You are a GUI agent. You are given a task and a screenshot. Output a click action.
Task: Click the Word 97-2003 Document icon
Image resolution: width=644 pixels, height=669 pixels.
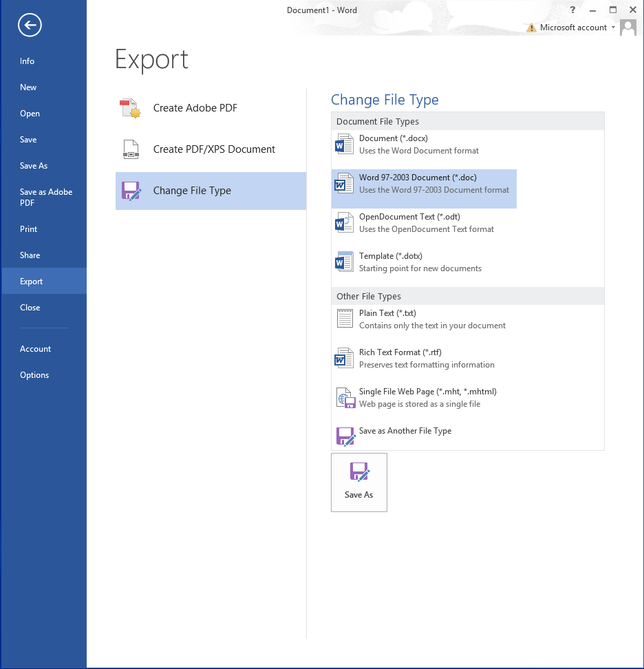(344, 184)
